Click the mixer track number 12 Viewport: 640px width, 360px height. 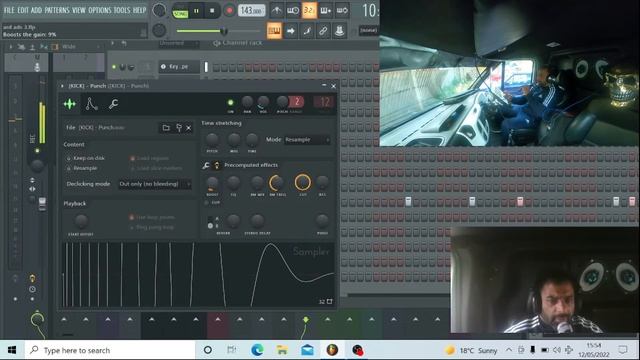pyautogui.click(x=324, y=102)
